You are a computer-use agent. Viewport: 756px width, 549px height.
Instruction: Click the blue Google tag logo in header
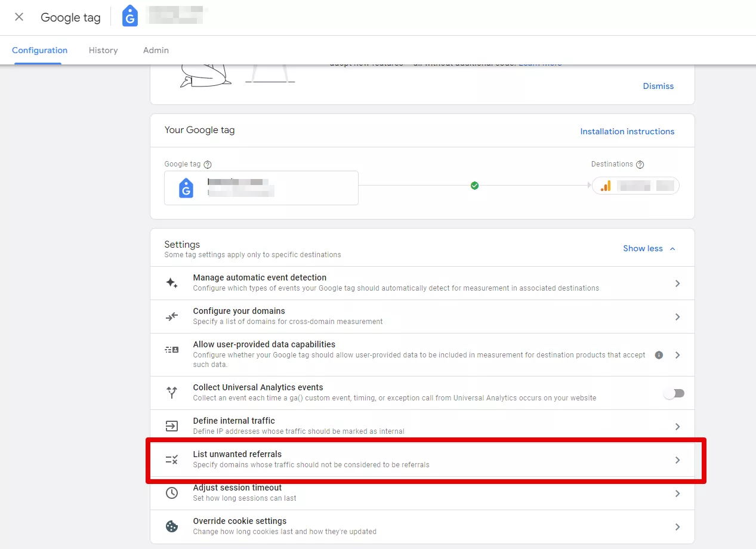[x=129, y=17]
